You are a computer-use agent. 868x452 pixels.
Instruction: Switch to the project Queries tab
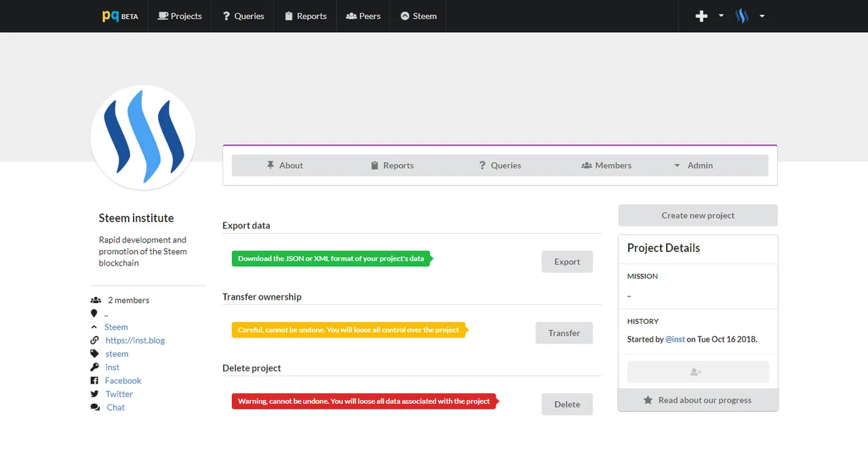click(500, 165)
